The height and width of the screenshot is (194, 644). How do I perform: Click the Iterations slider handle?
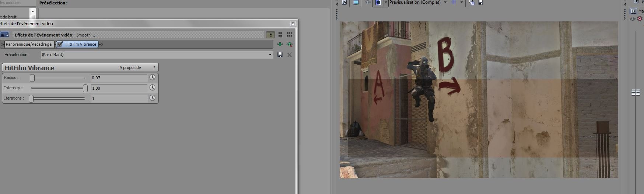pos(31,98)
